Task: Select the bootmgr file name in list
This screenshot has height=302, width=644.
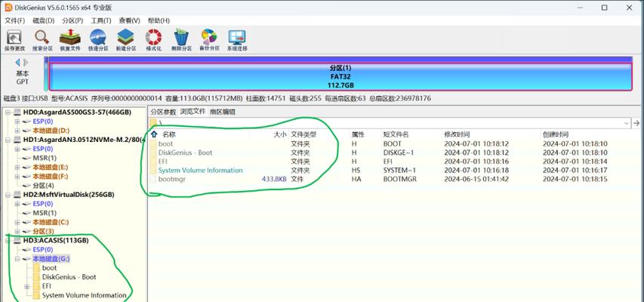Action: pyautogui.click(x=172, y=179)
